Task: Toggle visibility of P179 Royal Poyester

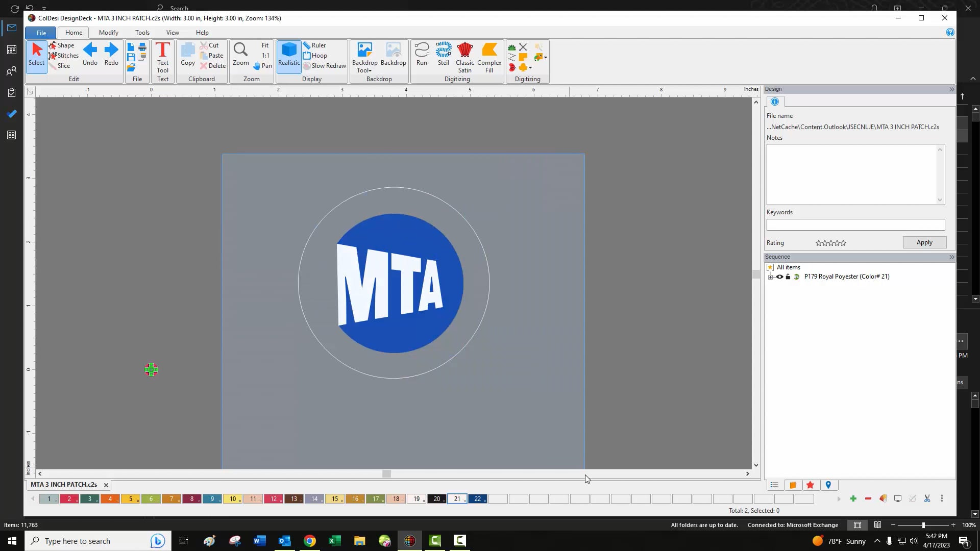Action: 779,277
